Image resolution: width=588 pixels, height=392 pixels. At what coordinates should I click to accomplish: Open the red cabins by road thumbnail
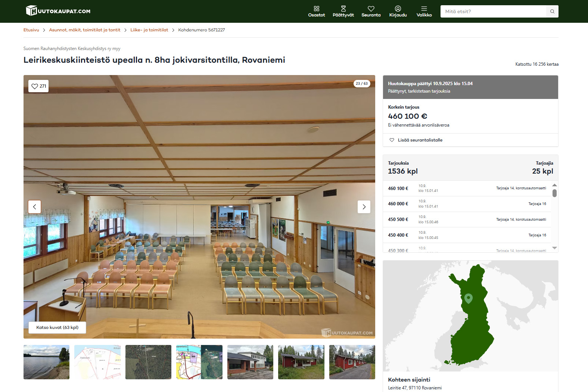tap(352, 362)
